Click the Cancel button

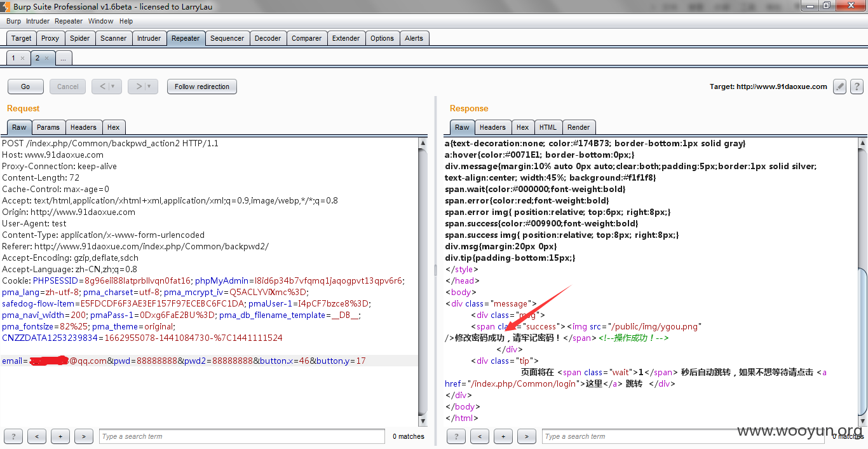click(x=68, y=86)
